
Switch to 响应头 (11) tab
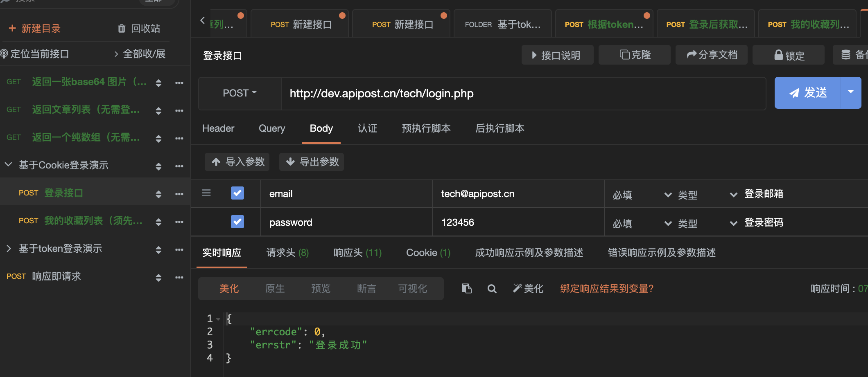pos(357,253)
